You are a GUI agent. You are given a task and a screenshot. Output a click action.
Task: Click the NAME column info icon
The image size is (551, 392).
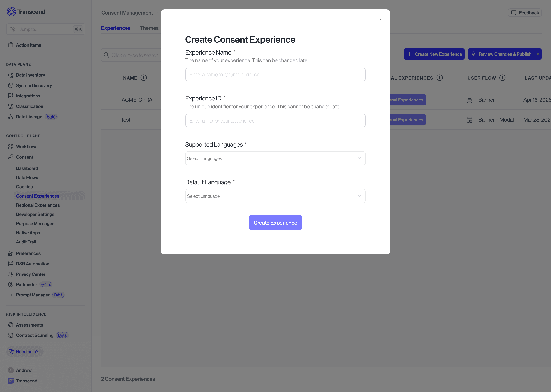pyautogui.click(x=144, y=78)
